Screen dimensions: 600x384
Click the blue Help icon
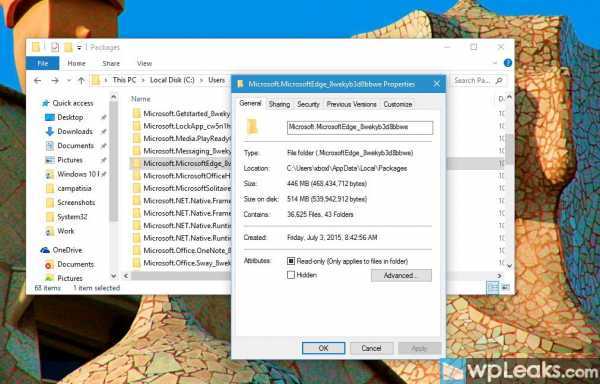pos(508,63)
